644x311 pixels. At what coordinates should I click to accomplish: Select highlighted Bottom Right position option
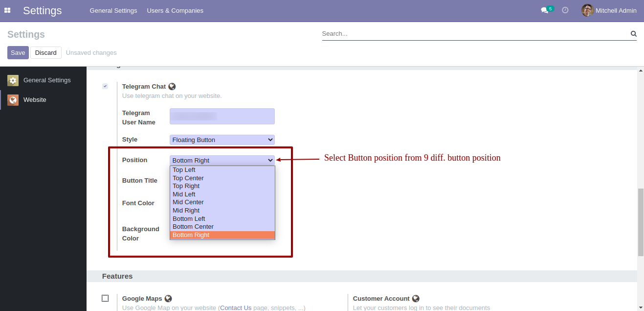[x=222, y=235]
